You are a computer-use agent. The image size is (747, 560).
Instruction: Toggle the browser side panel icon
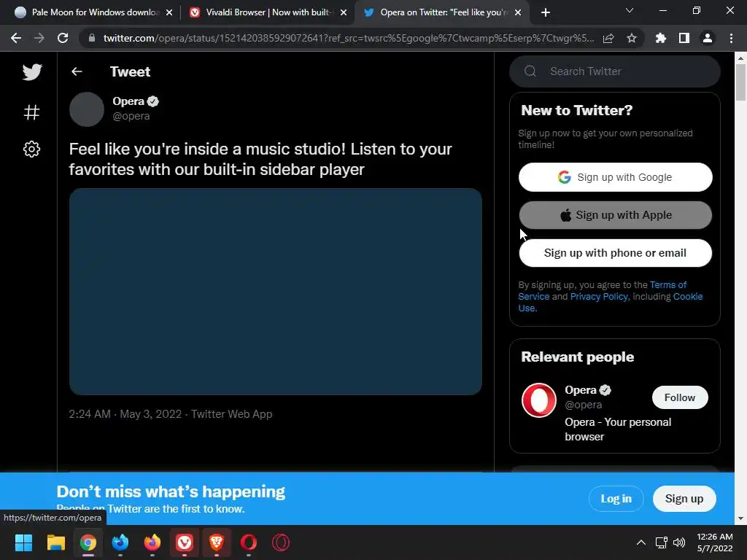684,38
